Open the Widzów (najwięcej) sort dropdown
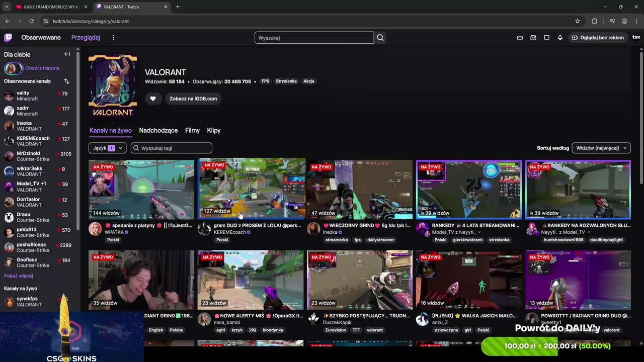644x362 pixels. point(601,148)
